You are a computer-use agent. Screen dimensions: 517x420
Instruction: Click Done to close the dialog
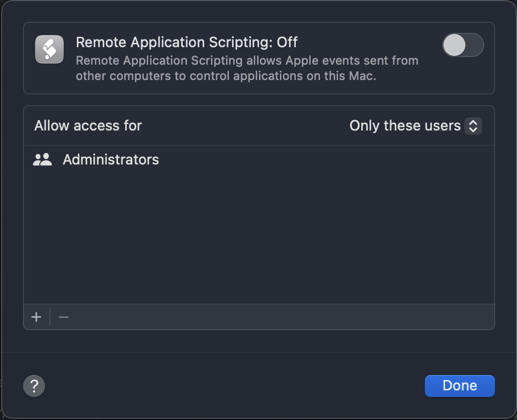459,385
